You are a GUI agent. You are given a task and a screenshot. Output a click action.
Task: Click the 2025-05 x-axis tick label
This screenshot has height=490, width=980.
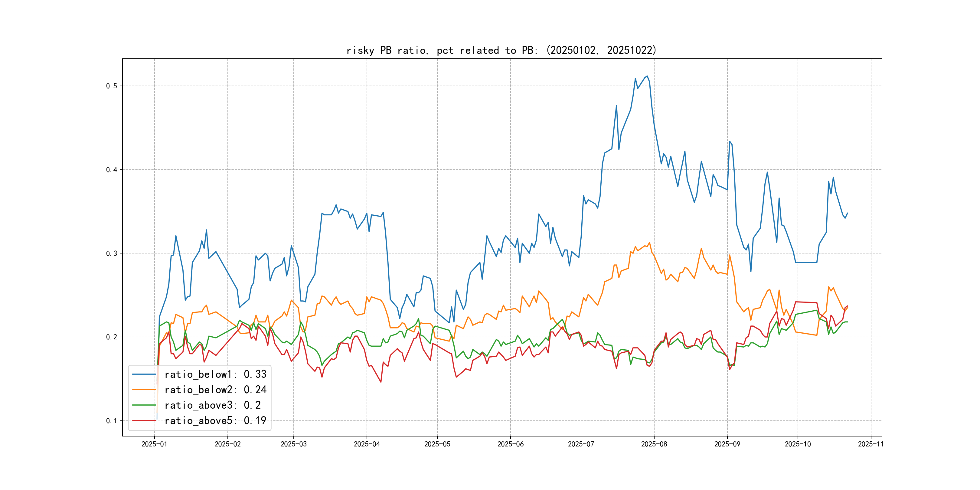(x=437, y=444)
